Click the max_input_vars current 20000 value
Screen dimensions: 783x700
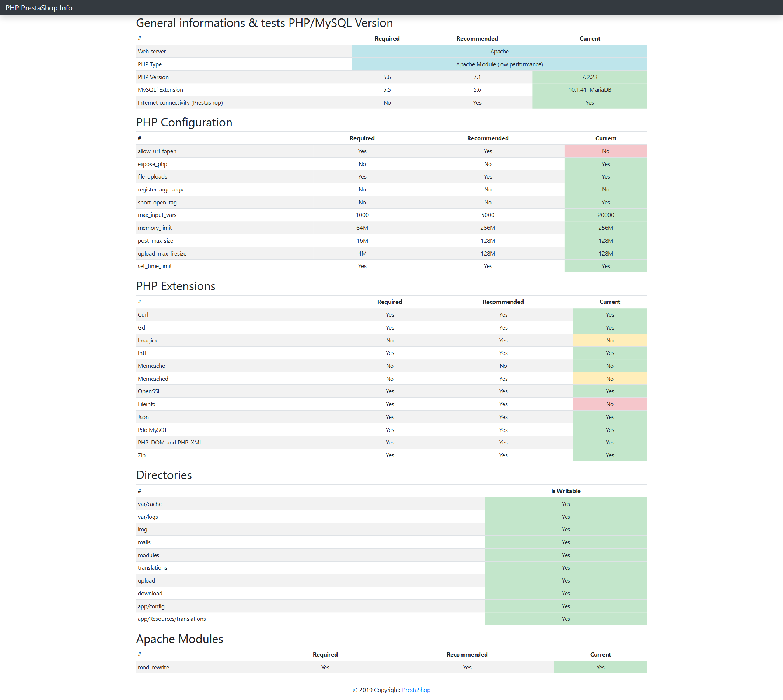[605, 215]
